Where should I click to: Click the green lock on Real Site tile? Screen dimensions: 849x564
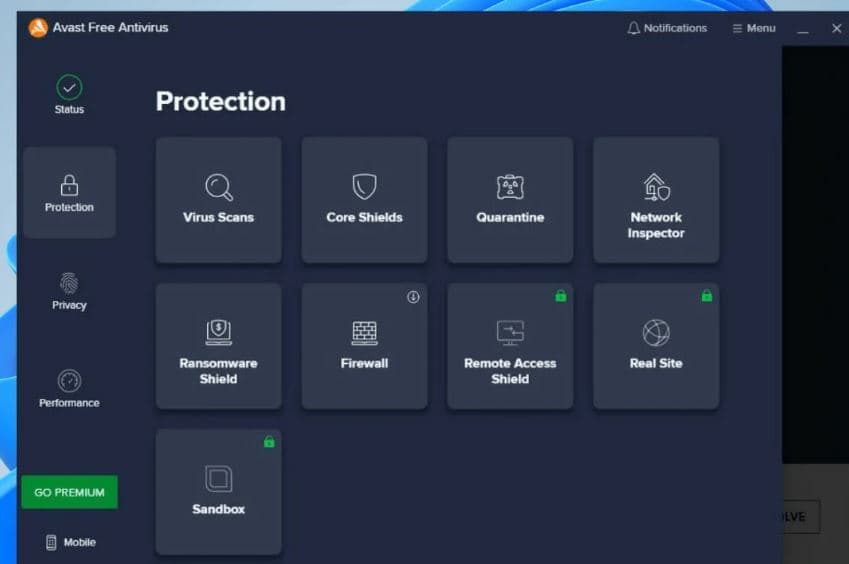coord(706,296)
